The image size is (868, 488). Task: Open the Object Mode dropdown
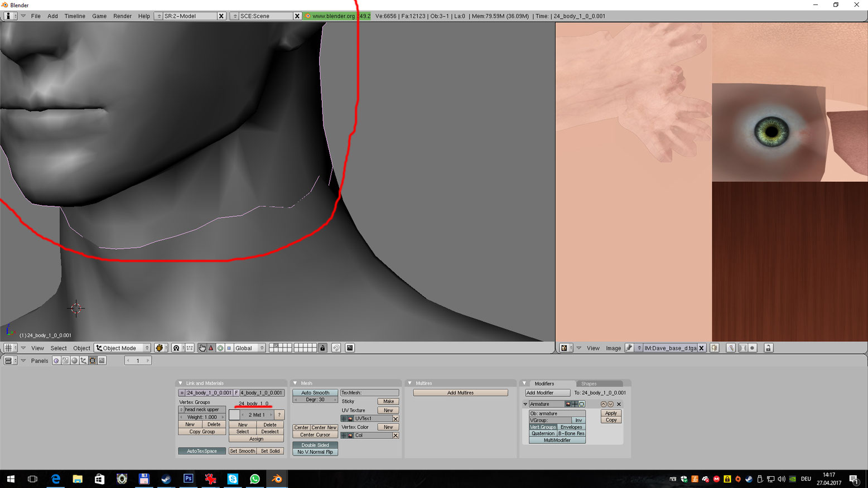tap(122, 347)
